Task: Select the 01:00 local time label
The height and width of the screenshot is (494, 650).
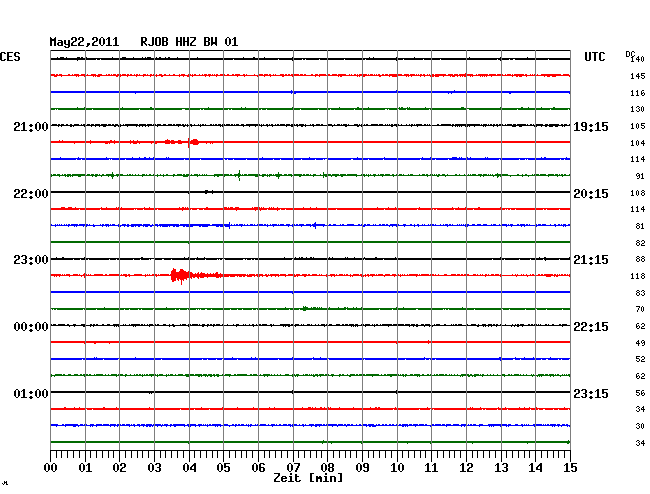Action: (x=31, y=393)
